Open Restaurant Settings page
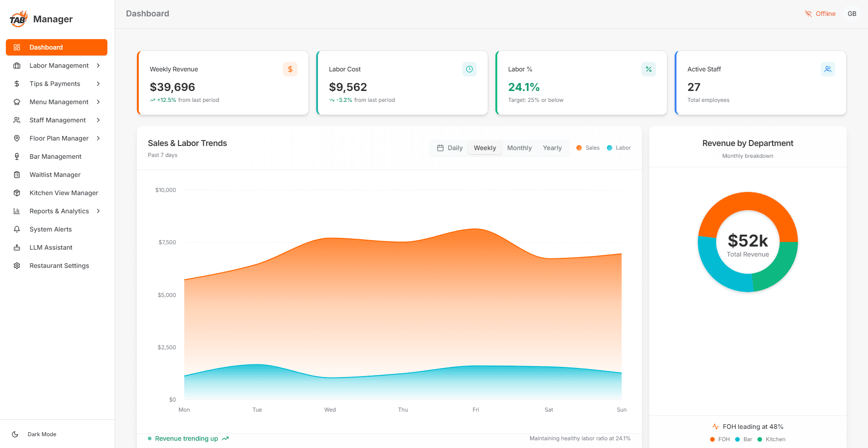The height and width of the screenshot is (448, 868). 56,266
